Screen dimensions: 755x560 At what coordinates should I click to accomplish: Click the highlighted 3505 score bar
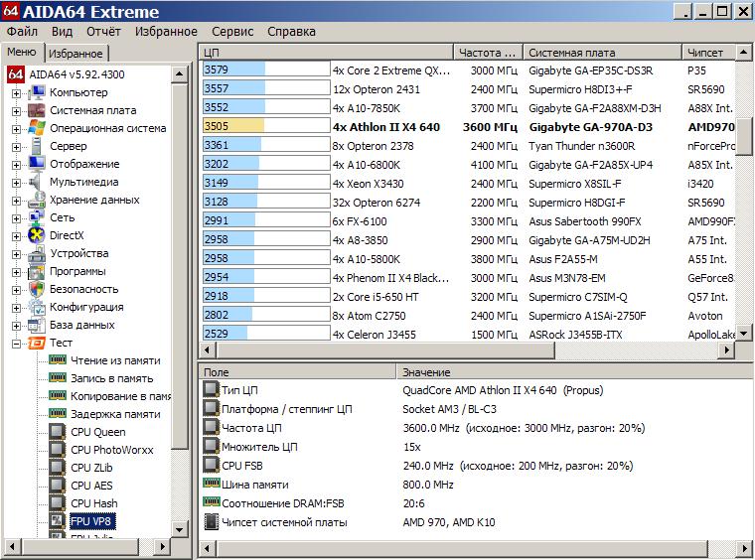click(x=266, y=126)
